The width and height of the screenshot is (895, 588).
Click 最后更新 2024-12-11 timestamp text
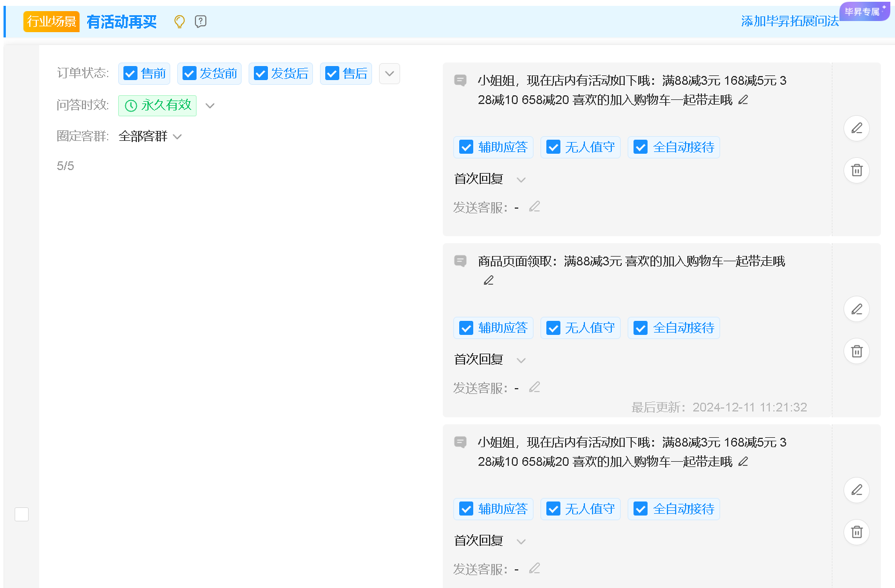(719, 407)
